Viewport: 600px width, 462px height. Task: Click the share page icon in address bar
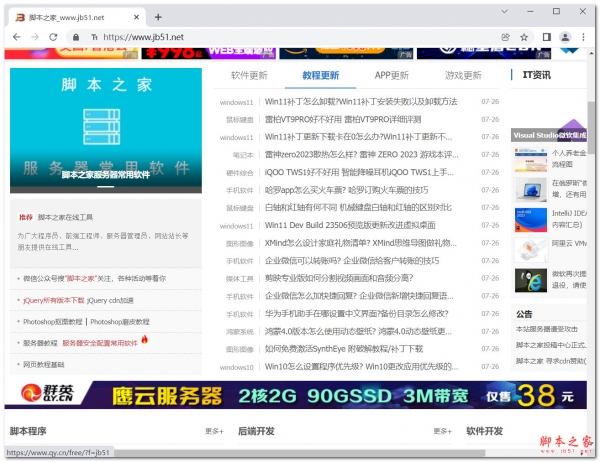tap(505, 37)
